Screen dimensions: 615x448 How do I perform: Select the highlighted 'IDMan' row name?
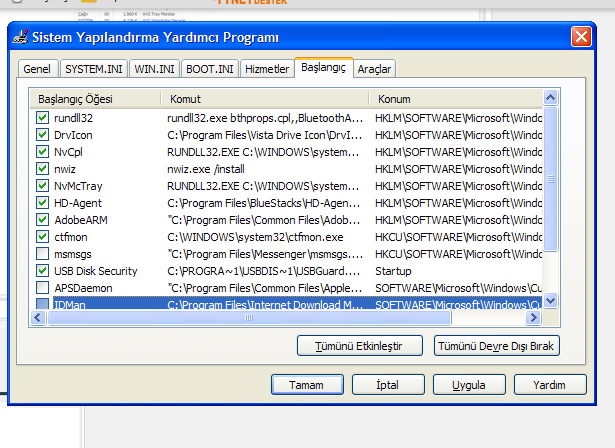(69, 304)
